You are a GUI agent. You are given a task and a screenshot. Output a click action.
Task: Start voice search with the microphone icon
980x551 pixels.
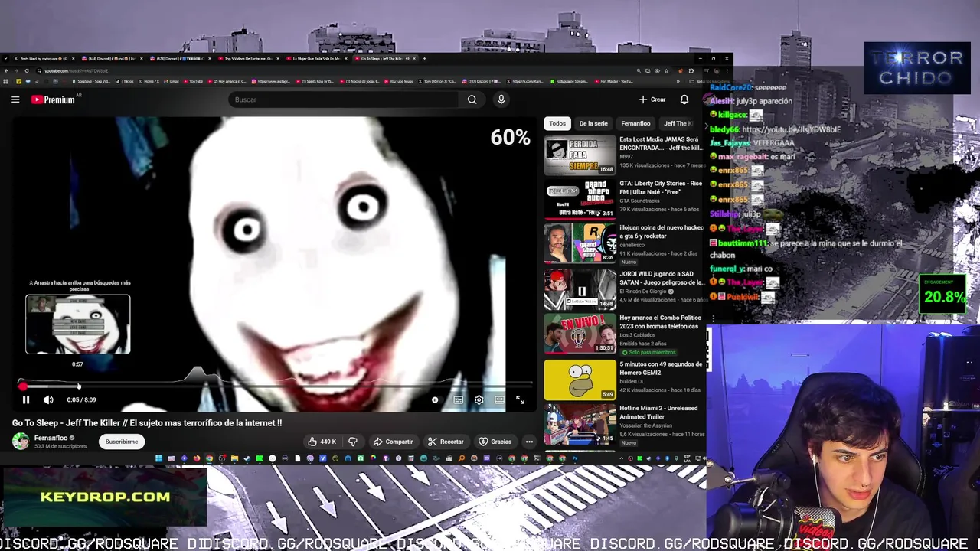501,99
